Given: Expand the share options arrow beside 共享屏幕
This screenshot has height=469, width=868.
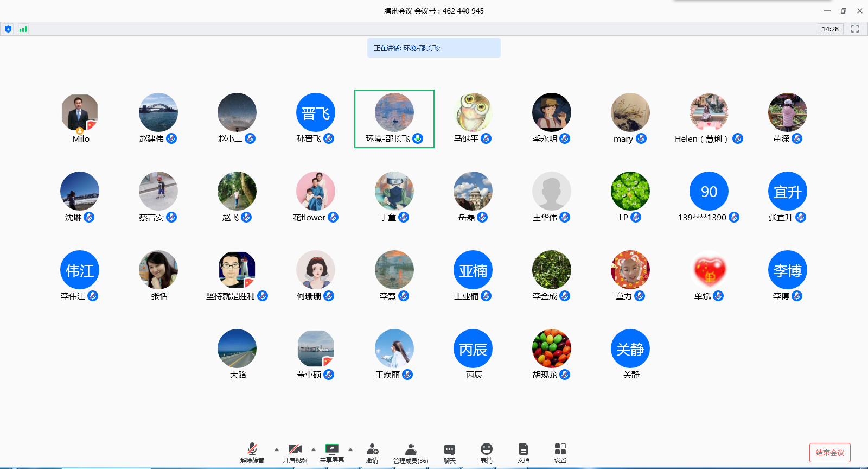Looking at the screenshot, I should pos(350,449).
